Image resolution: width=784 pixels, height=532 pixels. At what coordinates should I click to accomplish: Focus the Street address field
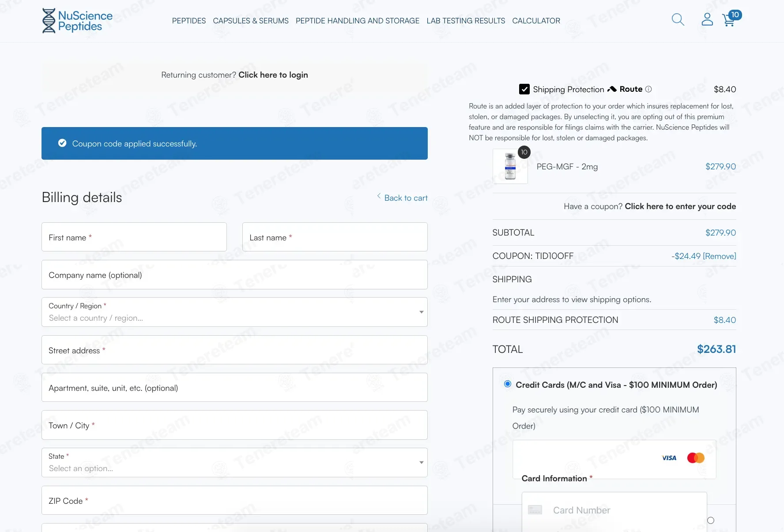point(234,350)
